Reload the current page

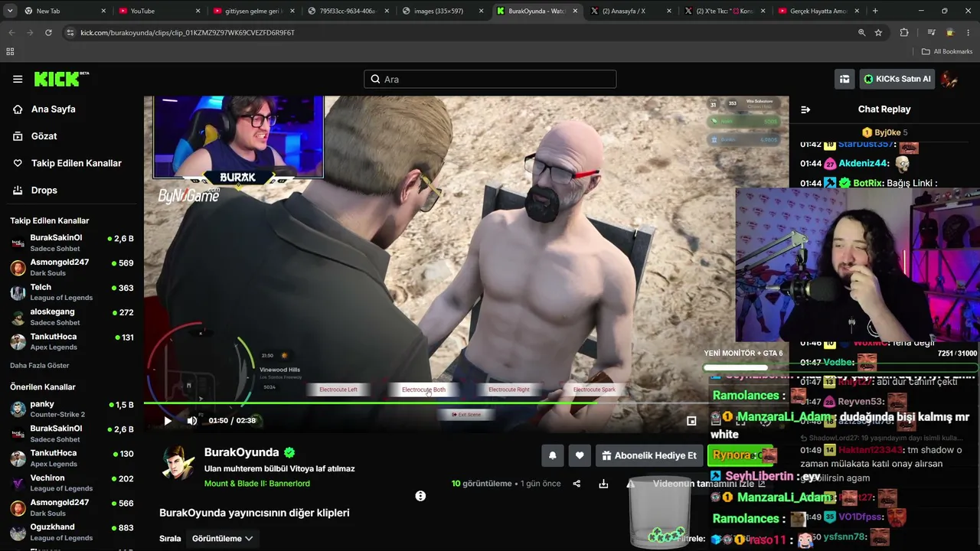[48, 33]
